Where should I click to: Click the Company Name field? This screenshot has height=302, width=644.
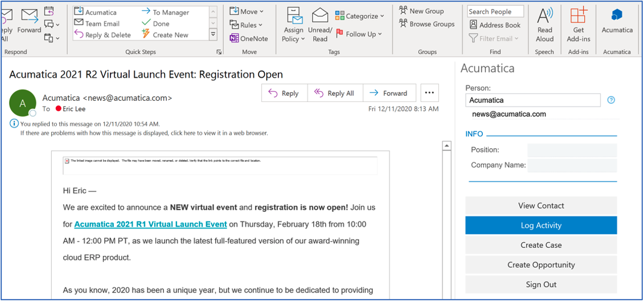[x=572, y=165]
